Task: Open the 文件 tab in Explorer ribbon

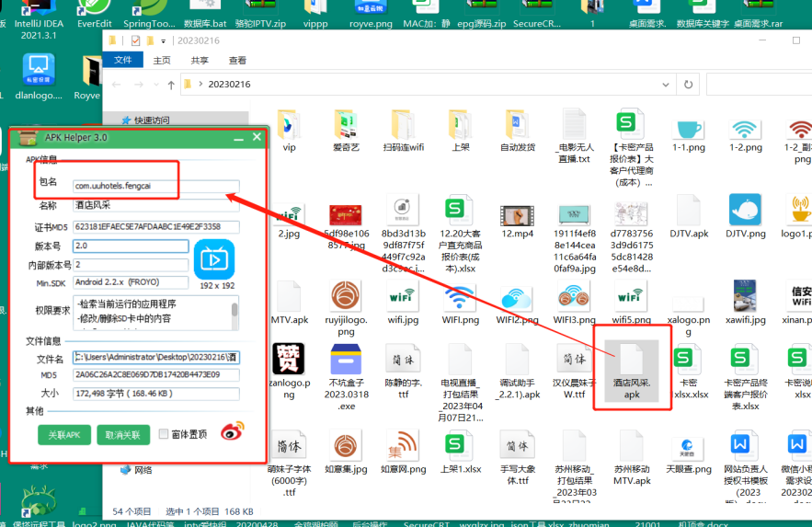Action: click(122, 60)
